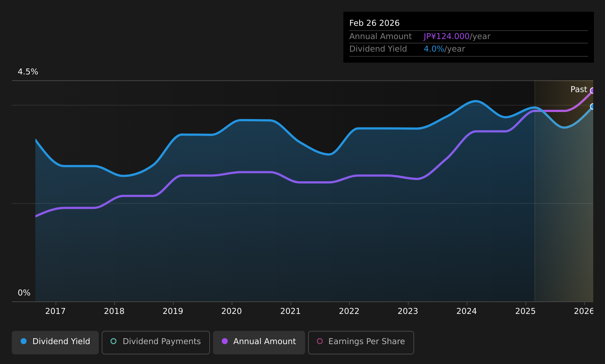Toggle the Dividend Yield legend series
This screenshot has width=605, height=364.
(x=55, y=342)
